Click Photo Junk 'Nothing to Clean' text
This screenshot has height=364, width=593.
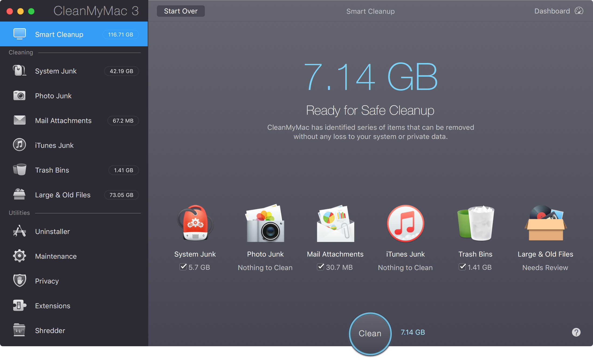coord(265,268)
